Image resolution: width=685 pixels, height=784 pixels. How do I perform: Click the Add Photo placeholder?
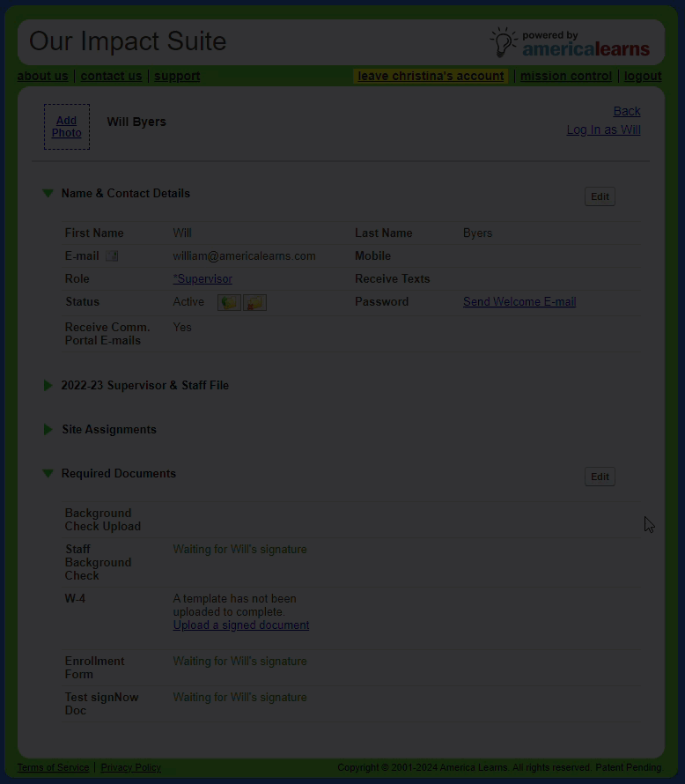click(67, 127)
